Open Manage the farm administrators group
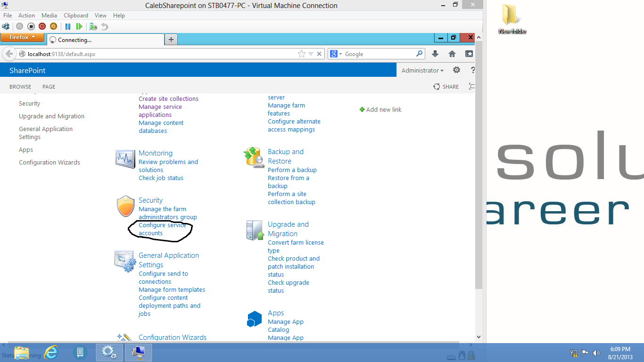The width and height of the screenshot is (644, 362). (x=168, y=213)
